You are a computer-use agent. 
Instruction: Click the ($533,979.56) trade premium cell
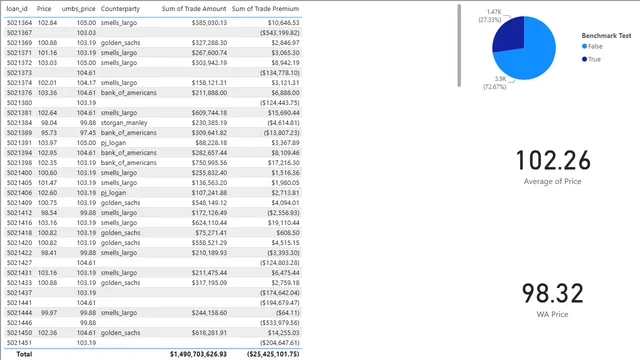pos(280,322)
